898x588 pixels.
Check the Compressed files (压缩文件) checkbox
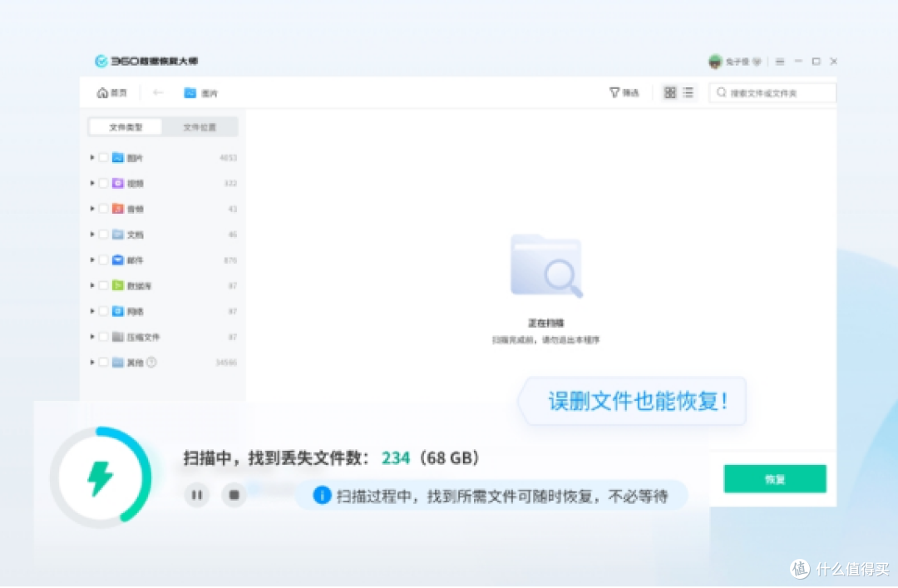click(x=104, y=337)
